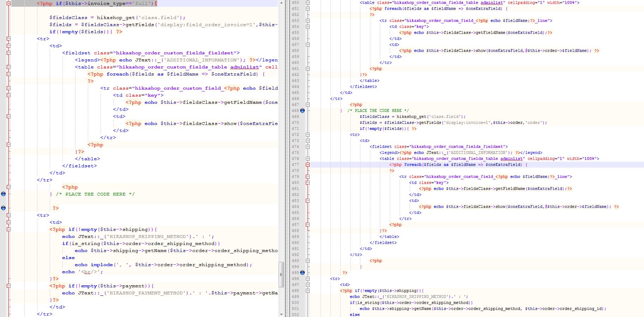Fold the tr block on line 496
Image resolution: width=644 pixels, height=317 pixels.
point(308,279)
